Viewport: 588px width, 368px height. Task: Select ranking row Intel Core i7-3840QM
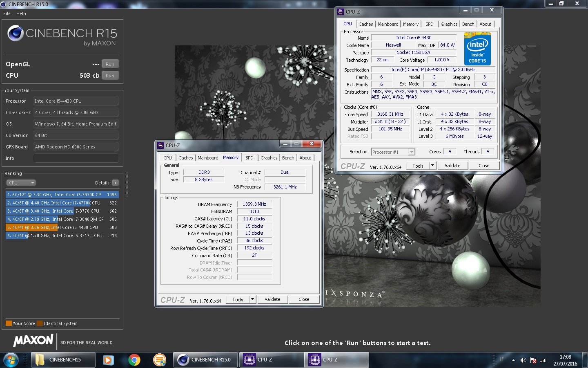pyautogui.click(x=62, y=219)
